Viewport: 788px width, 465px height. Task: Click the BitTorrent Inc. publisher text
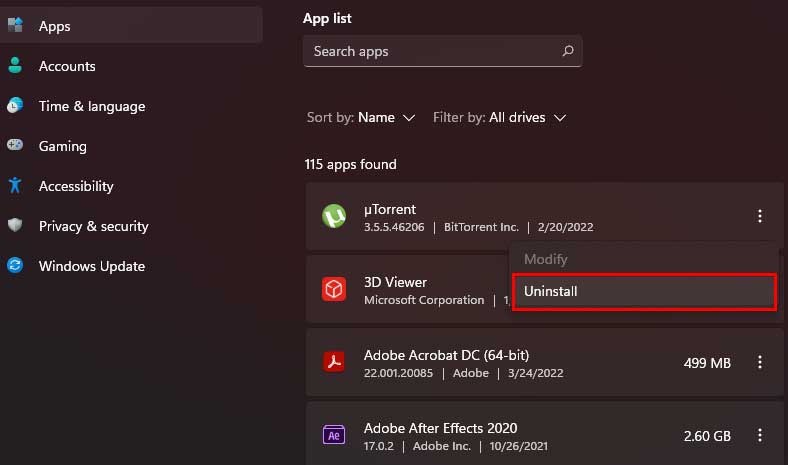tap(481, 227)
